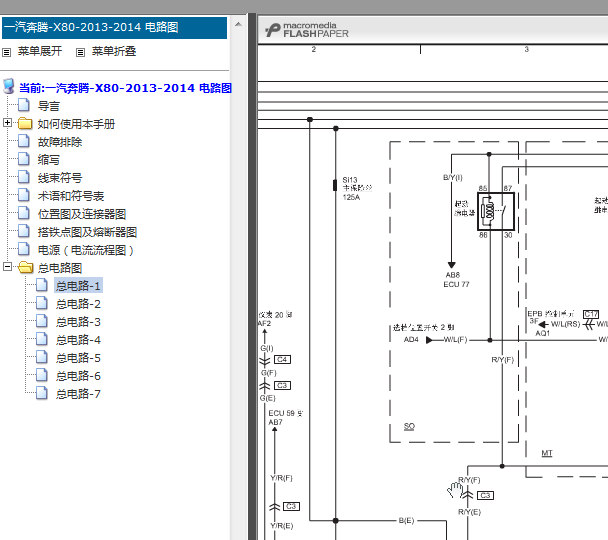The image size is (608, 540).
Task: Click the 菜单展开 link text
Action: coord(40,51)
